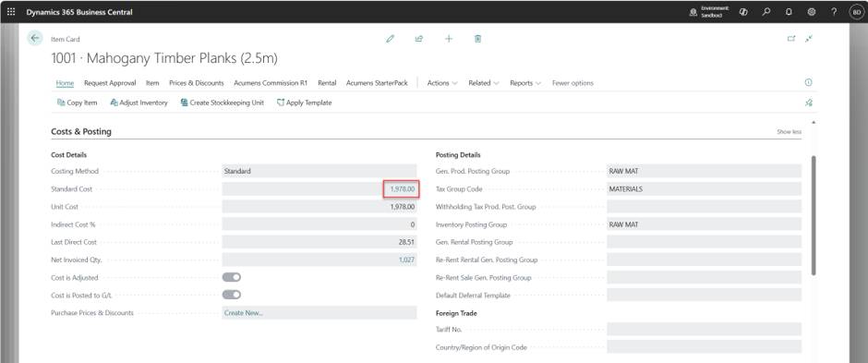Click the plus new record icon
Screen dimensions: 868x363
449,39
